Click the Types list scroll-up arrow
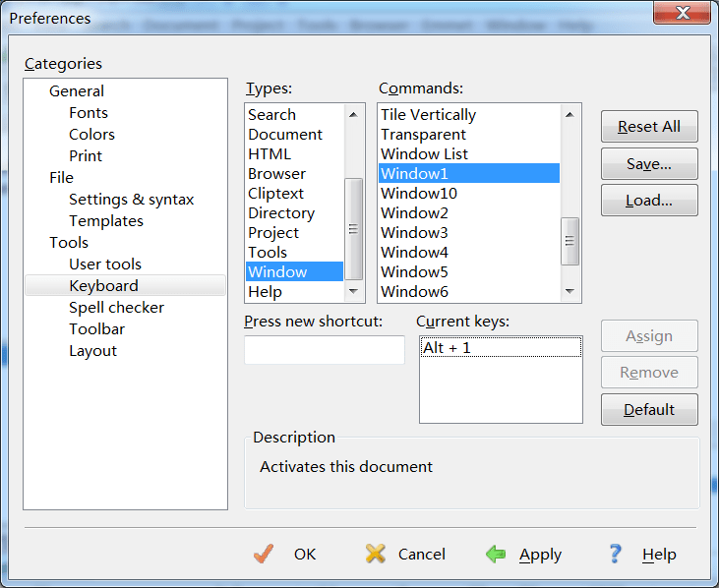This screenshot has width=719, height=588. pos(353,115)
